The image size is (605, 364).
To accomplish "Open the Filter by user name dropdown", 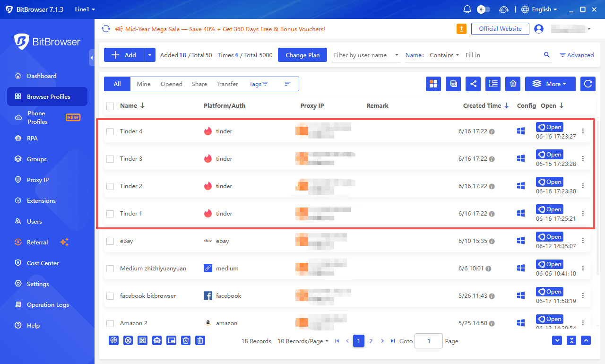I will coord(366,55).
